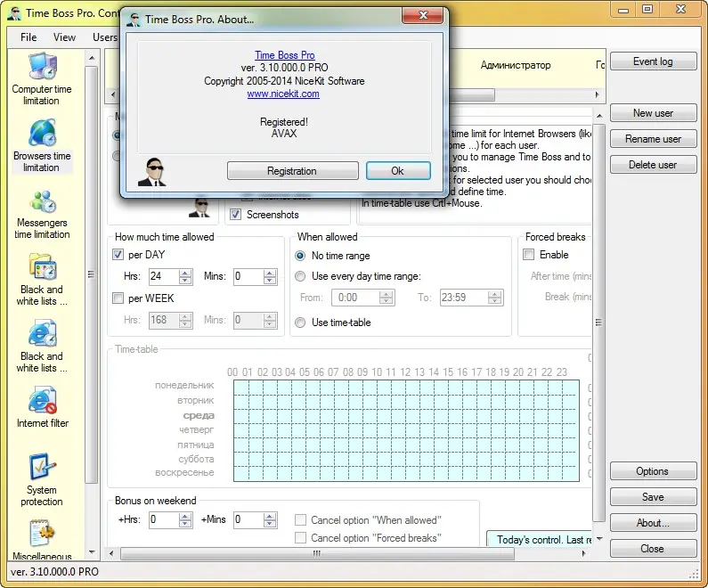Click agent picture in About dialog

click(152, 172)
